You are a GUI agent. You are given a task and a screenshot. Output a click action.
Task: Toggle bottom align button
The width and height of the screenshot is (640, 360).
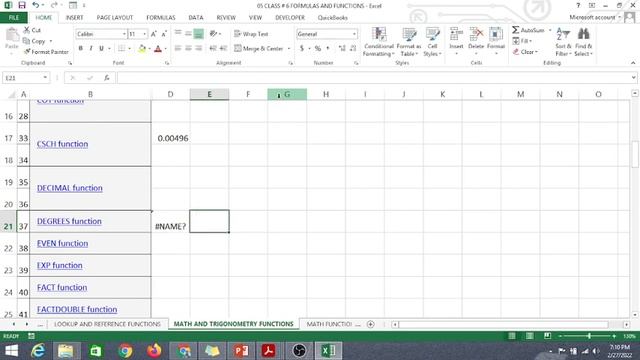pyautogui.click(x=198, y=34)
